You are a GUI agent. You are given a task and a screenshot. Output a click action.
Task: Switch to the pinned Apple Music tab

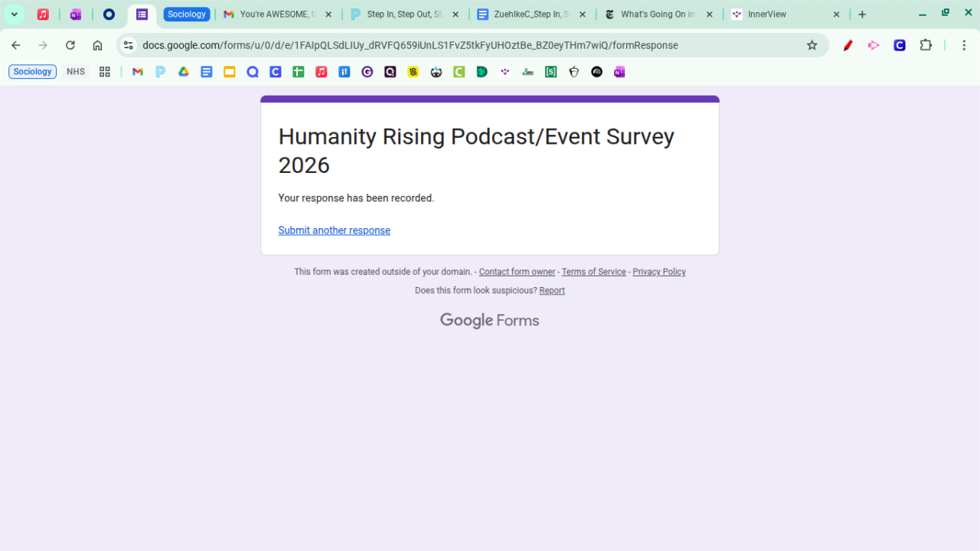click(x=43, y=15)
